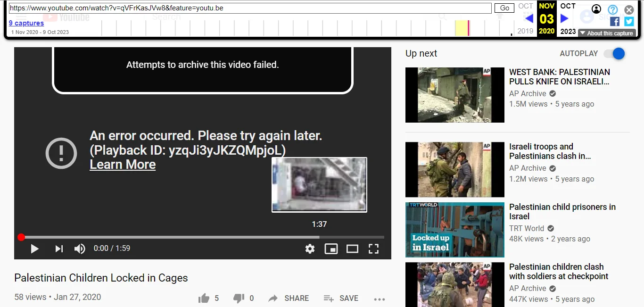This screenshot has height=307, width=644.
Task: Toggle AUTOPLAY off for Up next
Action: 614,53
